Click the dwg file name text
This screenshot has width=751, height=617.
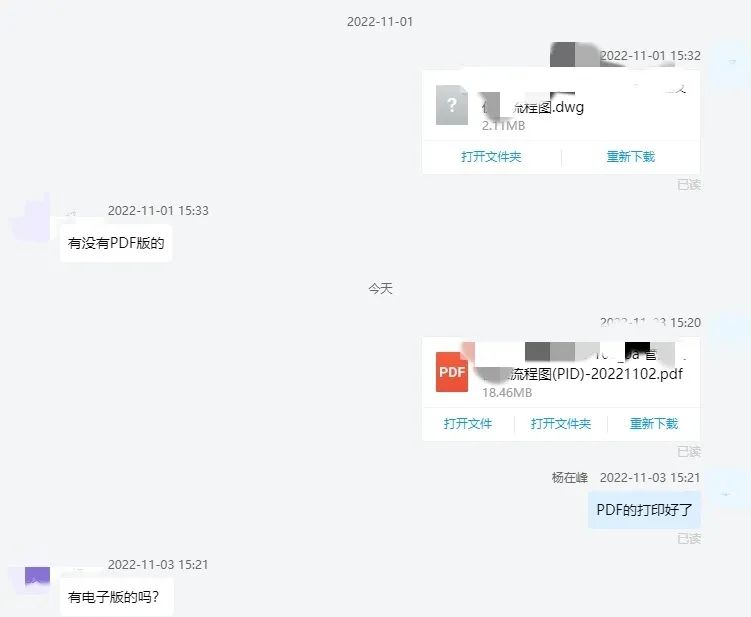(533, 107)
